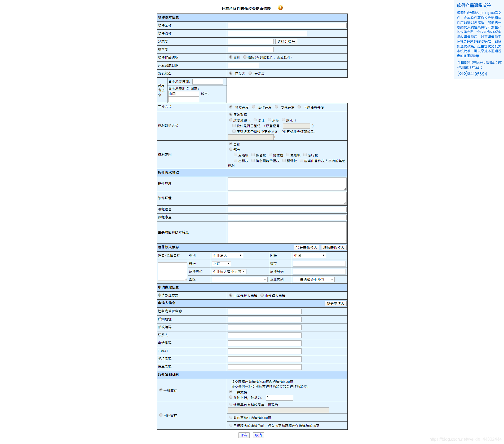Click the 取消 button
504x444 pixels.
[x=258, y=435]
